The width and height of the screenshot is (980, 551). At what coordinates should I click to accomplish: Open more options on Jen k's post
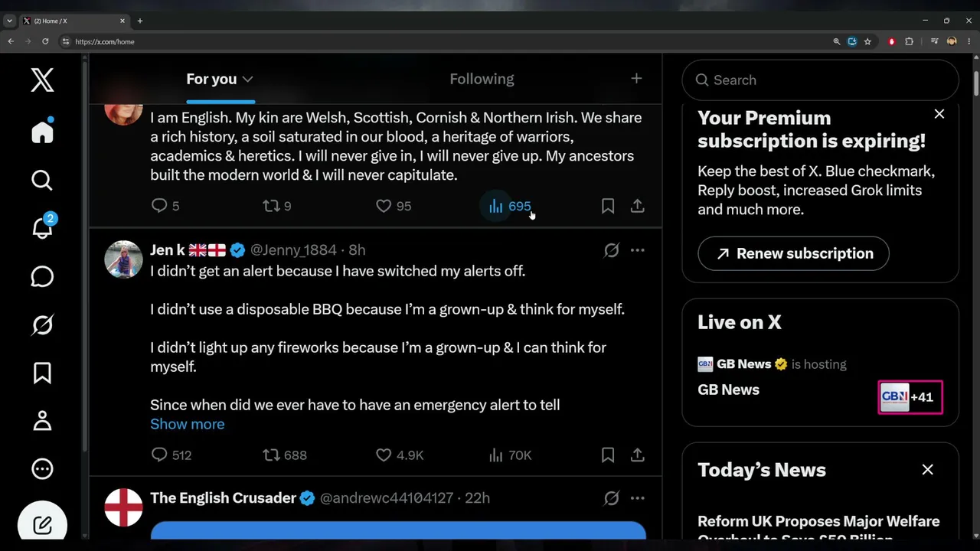pos(637,250)
